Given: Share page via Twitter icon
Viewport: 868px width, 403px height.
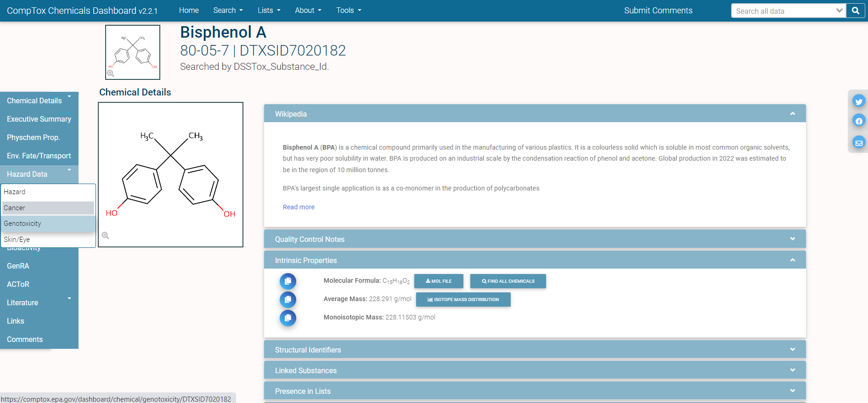Looking at the screenshot, I should pyautogui.click(x=858, y=101).
